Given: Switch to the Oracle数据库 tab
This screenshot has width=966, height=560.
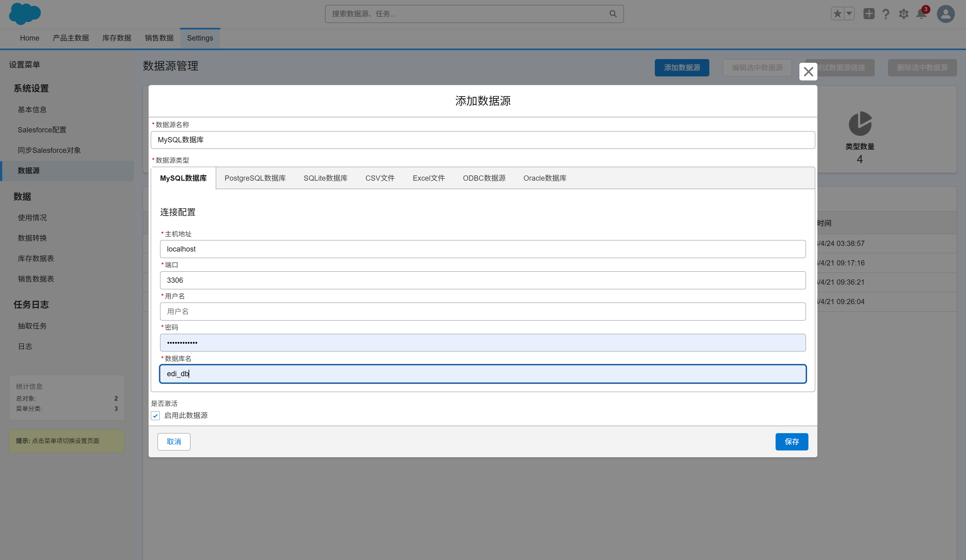Looking at the screenshot, I should click(x=545, y=178).
